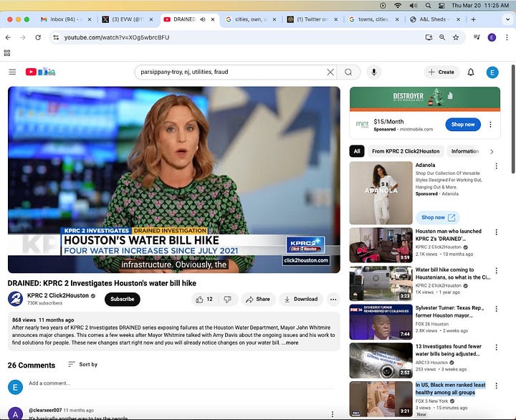Click the Add a comment field
The width and height of the screenshot is (516, 420).
pyautogui.click(x=181, y=383)
